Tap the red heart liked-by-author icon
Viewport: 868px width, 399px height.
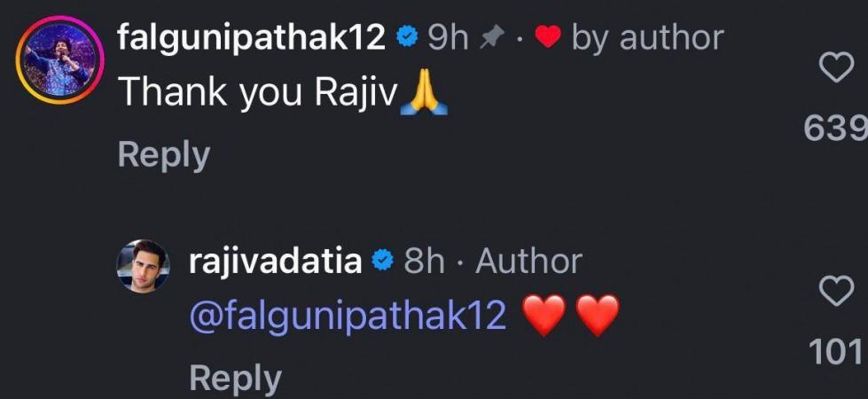tap(548, 39)
